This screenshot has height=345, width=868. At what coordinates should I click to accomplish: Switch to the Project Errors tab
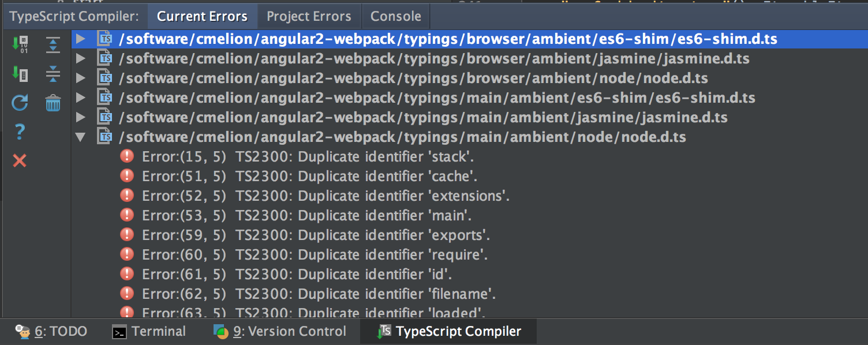click(309, 16)
